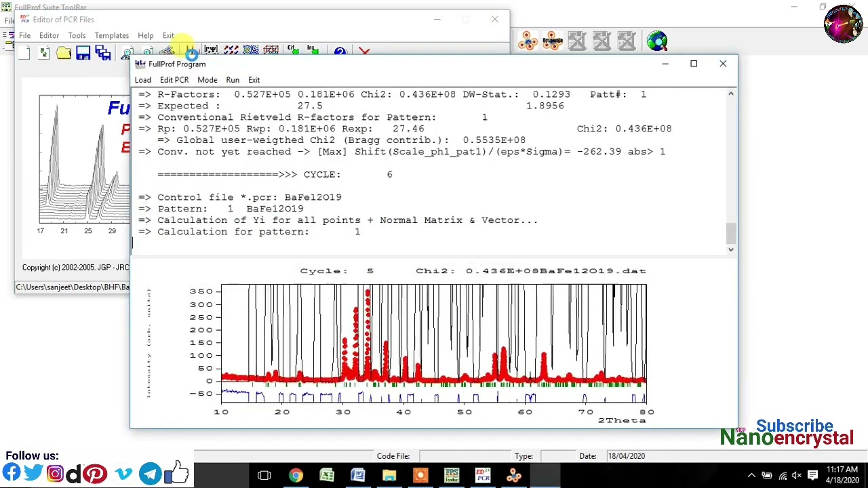Click Exit in the PCR editor menu bar
Image resolution: width=868 pixels, height=488 pixels.
tap(168, 35)
